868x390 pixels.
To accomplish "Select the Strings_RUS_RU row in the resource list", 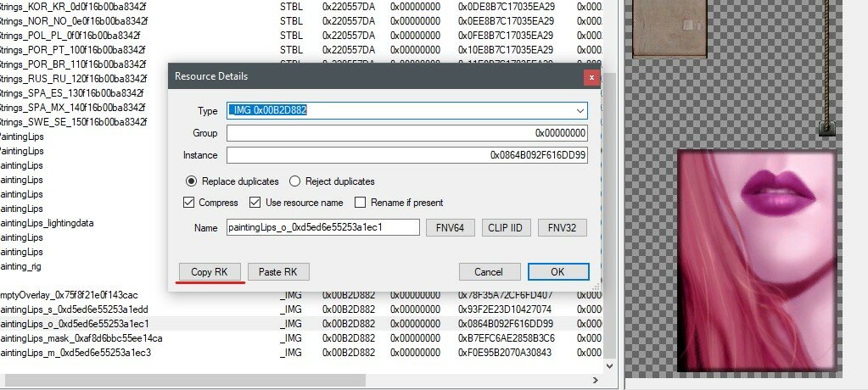I will pos(83,79).
